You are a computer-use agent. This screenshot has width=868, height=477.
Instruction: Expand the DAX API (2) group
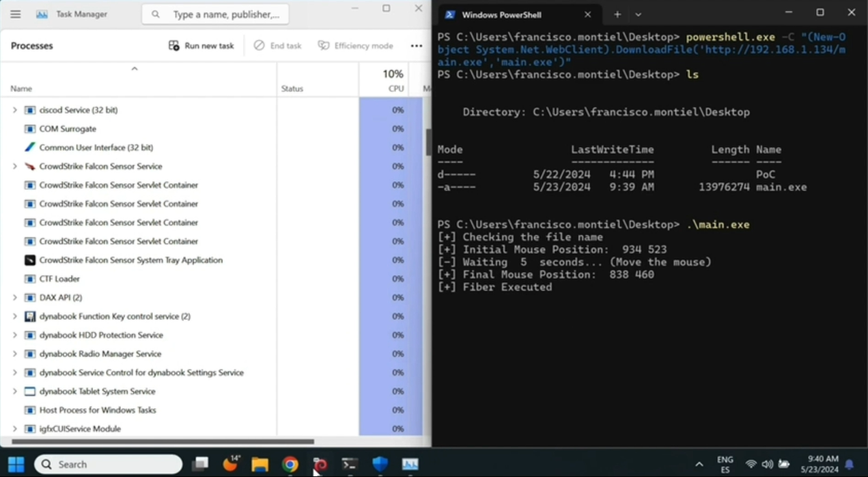pos(14,298)
